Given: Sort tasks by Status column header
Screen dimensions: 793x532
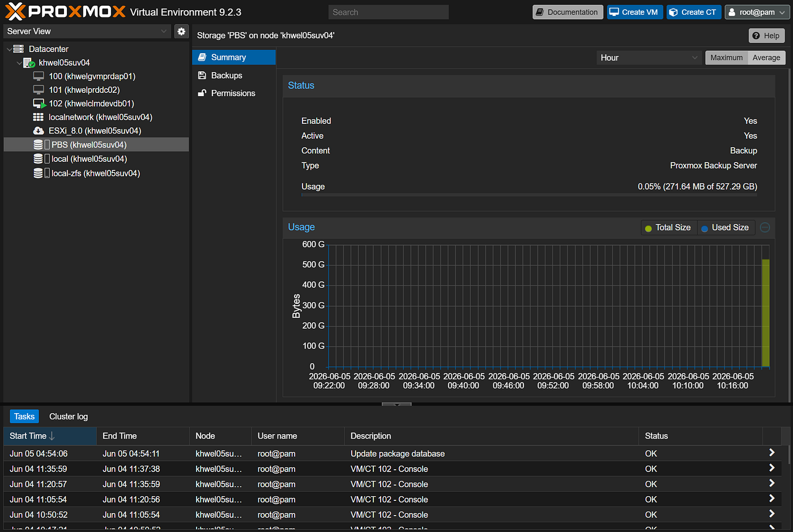Looking at the screenshot, I should tap(701, 436).
